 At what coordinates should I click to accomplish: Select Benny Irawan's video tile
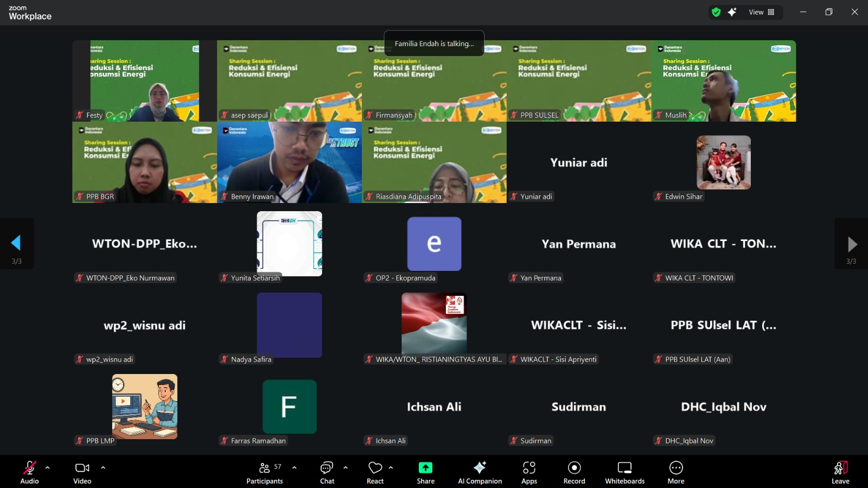(289, 162)
